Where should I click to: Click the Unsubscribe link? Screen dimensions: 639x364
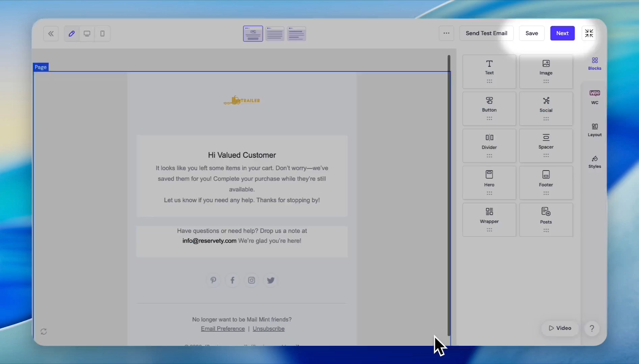tap(269, 329)
